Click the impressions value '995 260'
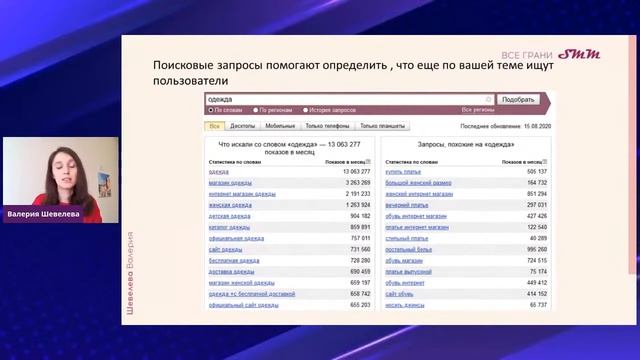 (x=537, y=249)
